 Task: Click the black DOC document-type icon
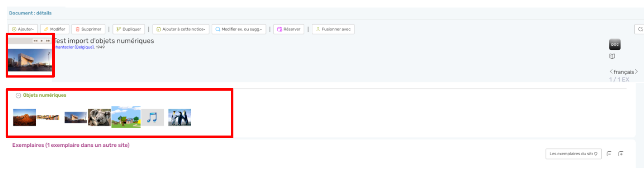coord(614,44)
